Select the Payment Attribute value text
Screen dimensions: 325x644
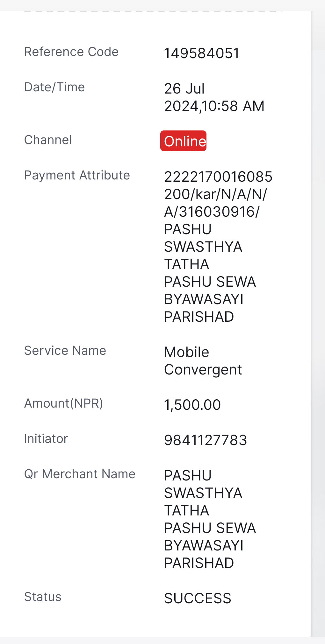(218, 247)
